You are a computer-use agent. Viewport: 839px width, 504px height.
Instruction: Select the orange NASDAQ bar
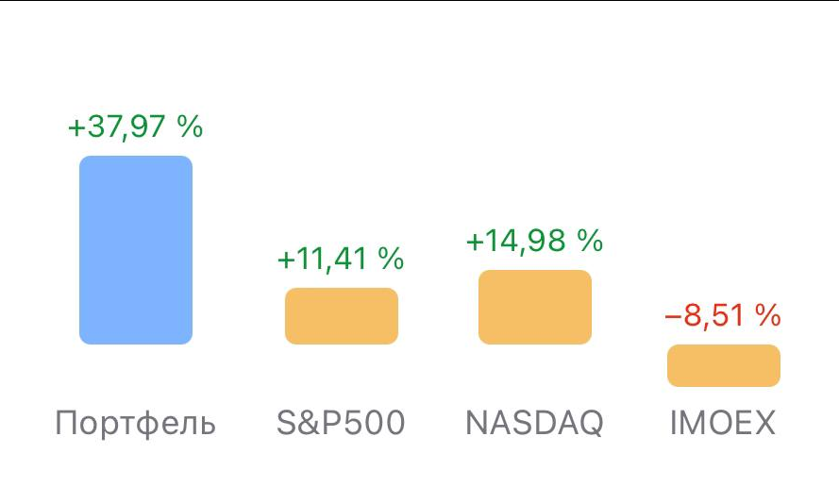coord(535,307)
